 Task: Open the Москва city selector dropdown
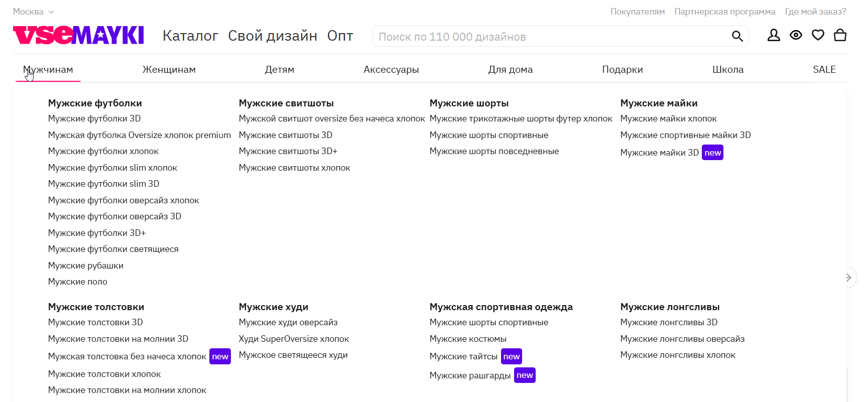[x=33, y=12]
